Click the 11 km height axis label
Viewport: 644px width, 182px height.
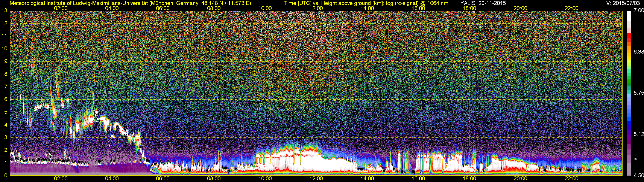[5, 36]
